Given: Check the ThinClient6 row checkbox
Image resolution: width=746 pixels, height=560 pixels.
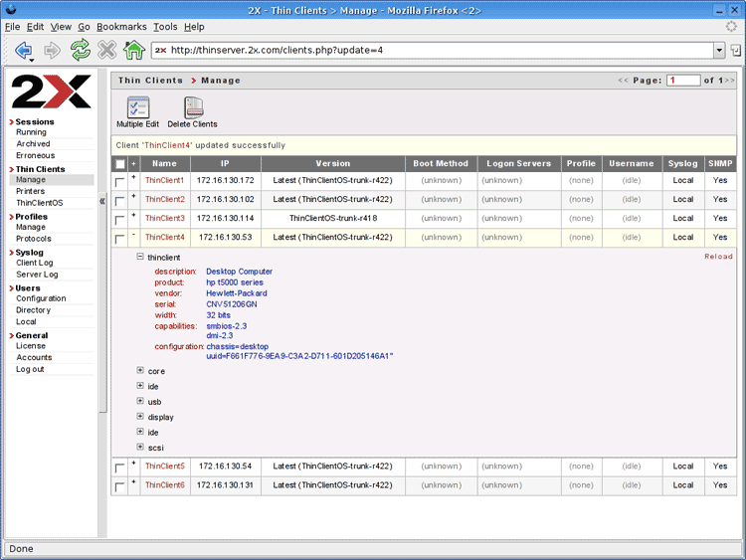Looking at the screenshot, I should [119, 487].
